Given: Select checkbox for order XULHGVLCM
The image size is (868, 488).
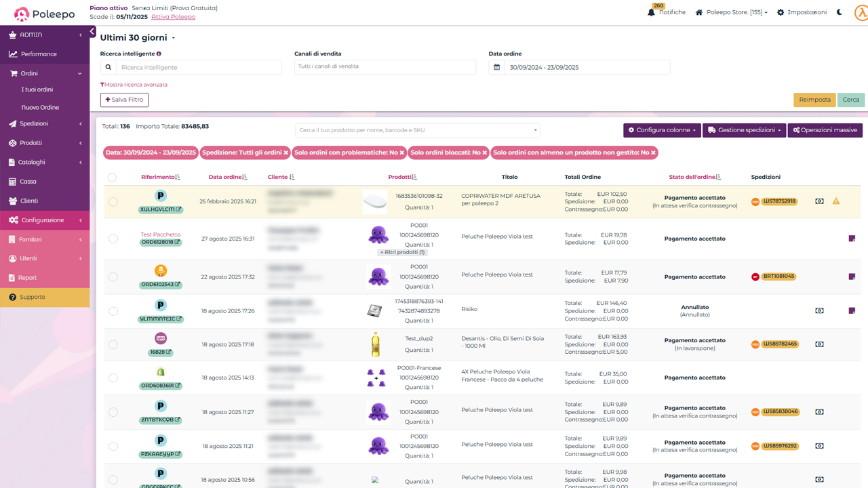Looking at the screenshot, I should (x=113, y=202).
